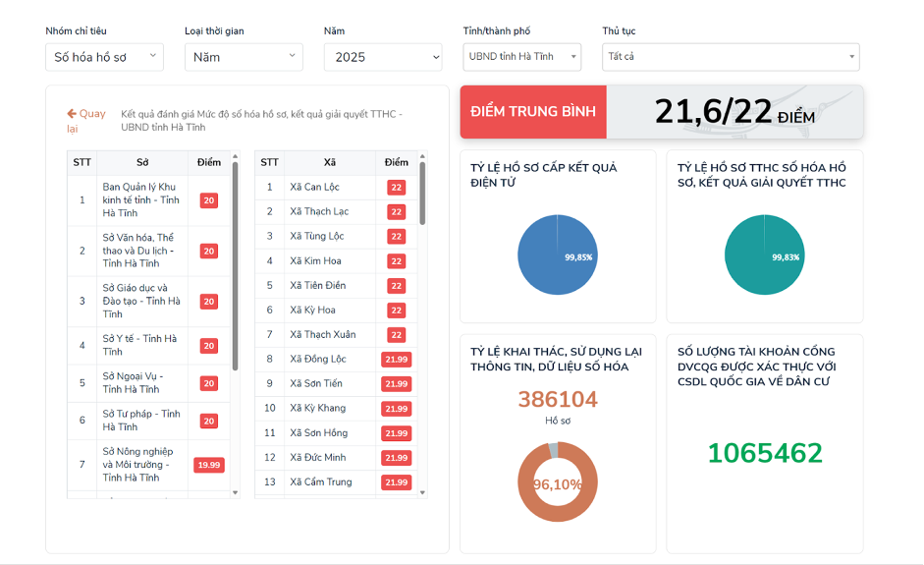Select Sở Y tế - Tỉnh Hà Tĩnh row

[139, 345]
